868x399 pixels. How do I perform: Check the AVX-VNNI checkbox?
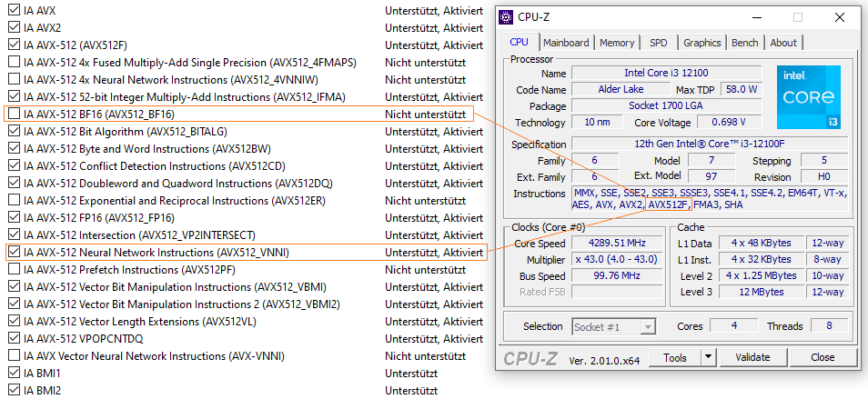(15, 356)
